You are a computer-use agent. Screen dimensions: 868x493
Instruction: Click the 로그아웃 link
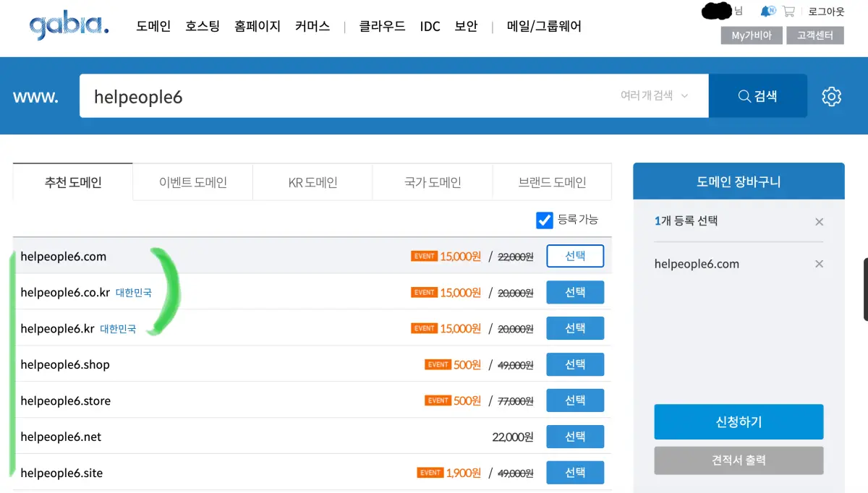(826, 12)
